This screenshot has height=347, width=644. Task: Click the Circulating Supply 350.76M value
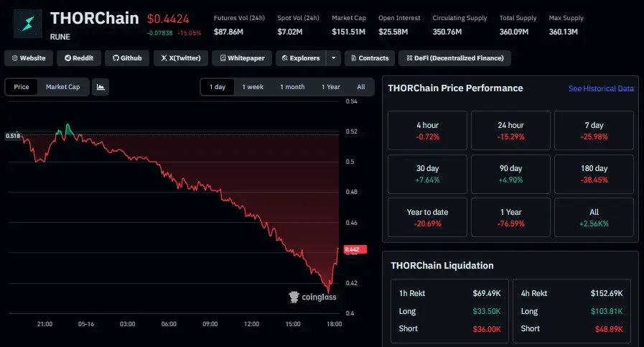[x=447, y=32]
